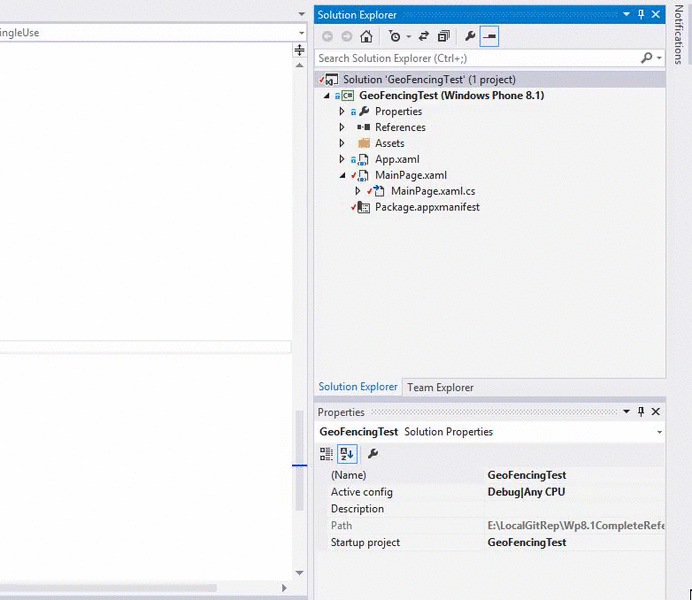
Task: Close the Solution Explorer panel
Action: (656, 15)
